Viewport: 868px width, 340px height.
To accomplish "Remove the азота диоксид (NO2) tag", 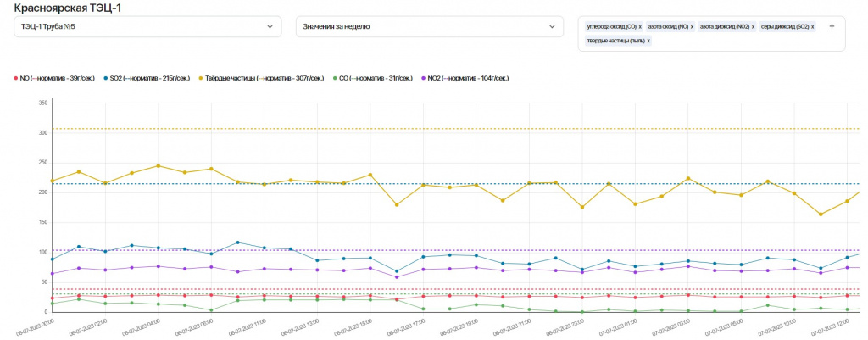I will coord(752,27).
